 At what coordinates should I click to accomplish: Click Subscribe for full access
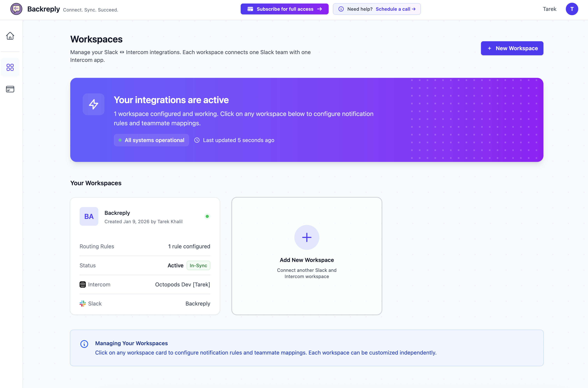click(284, 9)
